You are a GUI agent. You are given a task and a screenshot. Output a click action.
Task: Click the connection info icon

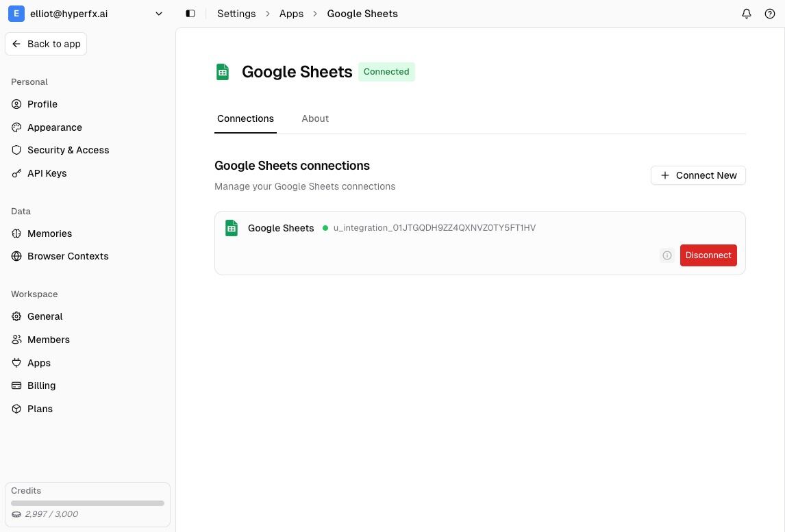[x=667, y=255]
